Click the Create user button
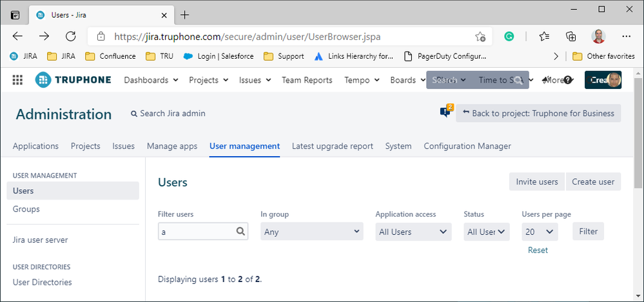The width and height of the screenshot is (644, 302). coord(593,181)
